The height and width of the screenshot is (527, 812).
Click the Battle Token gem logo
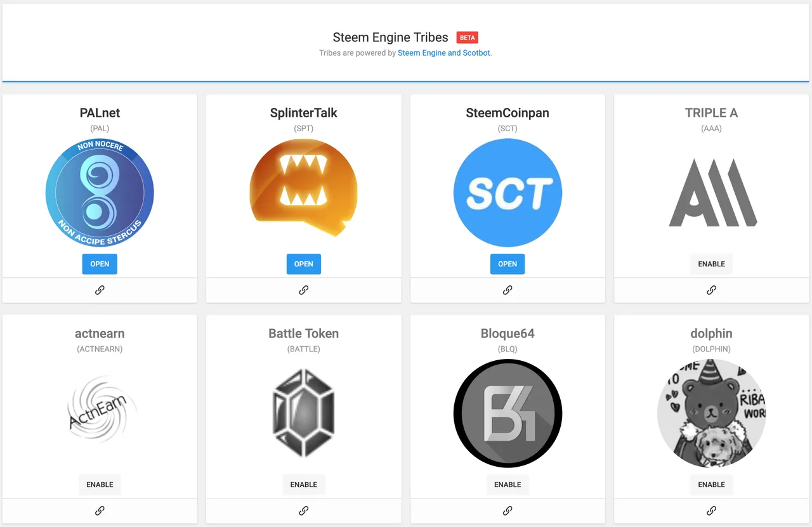pos(304,414)
